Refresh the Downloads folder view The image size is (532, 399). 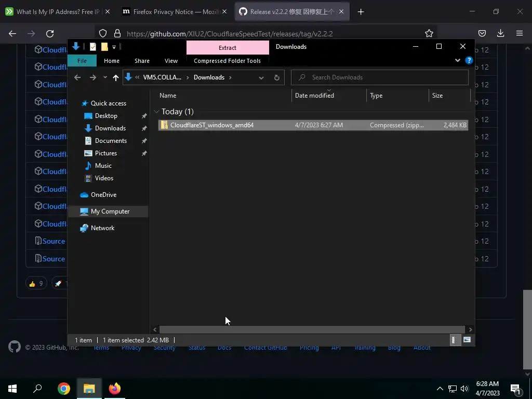pyautogui.click(x=276, y=78)
